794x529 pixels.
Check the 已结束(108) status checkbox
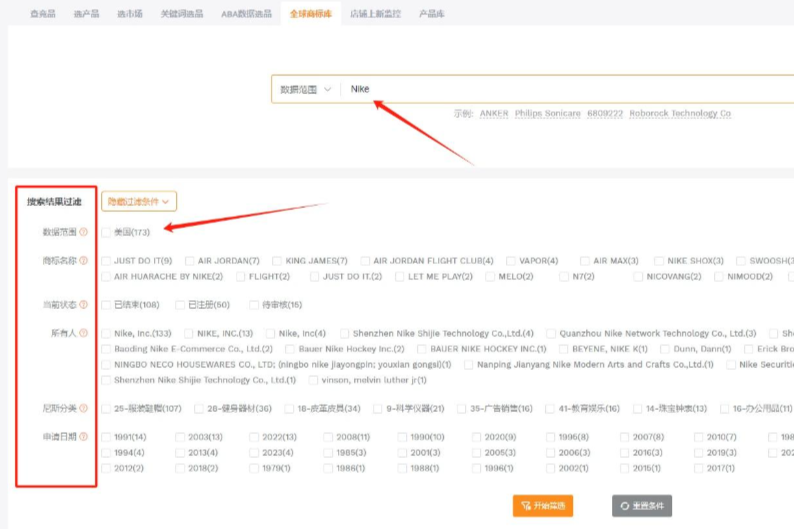[x=106, y=305]
